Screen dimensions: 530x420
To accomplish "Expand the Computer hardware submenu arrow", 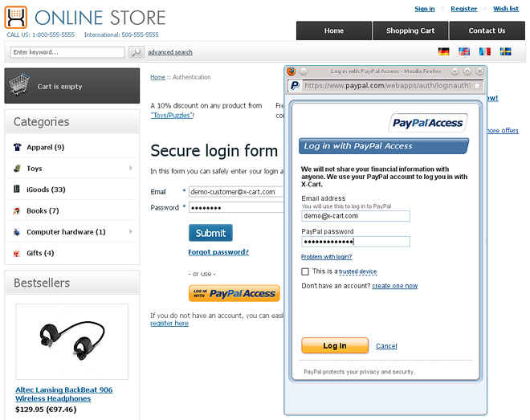I will 131,231.
